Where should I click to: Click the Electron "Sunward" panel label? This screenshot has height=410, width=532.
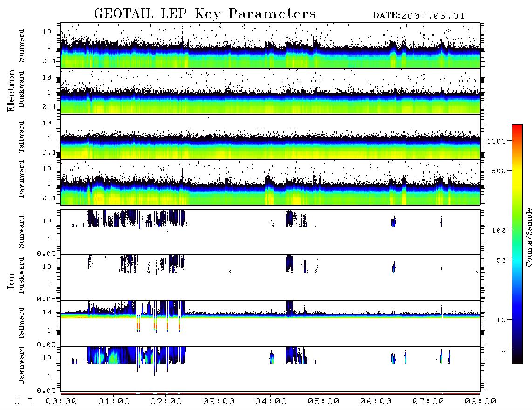point(21,46)
